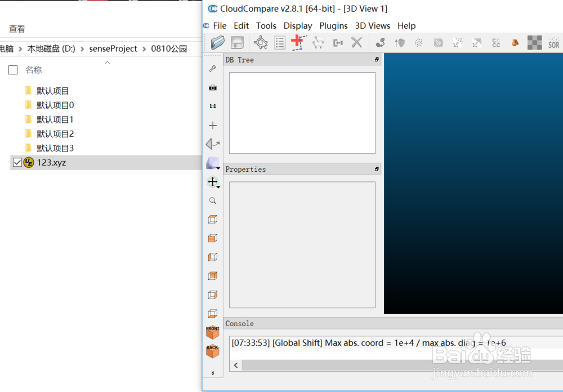The height and width of the screenshot is (392, 563).
Task: Click the small orange pot toolbar icon
Action: point(515,43)
